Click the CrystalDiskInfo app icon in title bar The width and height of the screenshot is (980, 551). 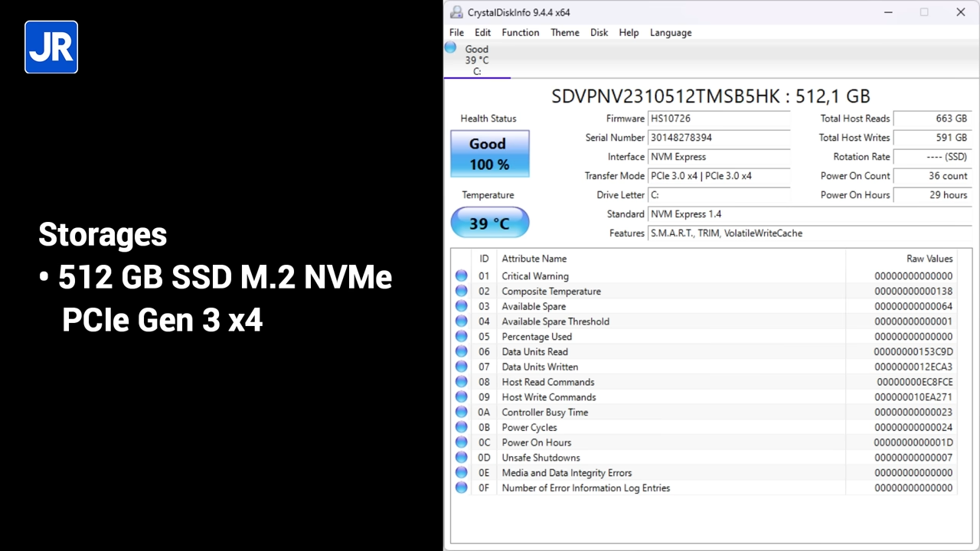coord(456,12)
